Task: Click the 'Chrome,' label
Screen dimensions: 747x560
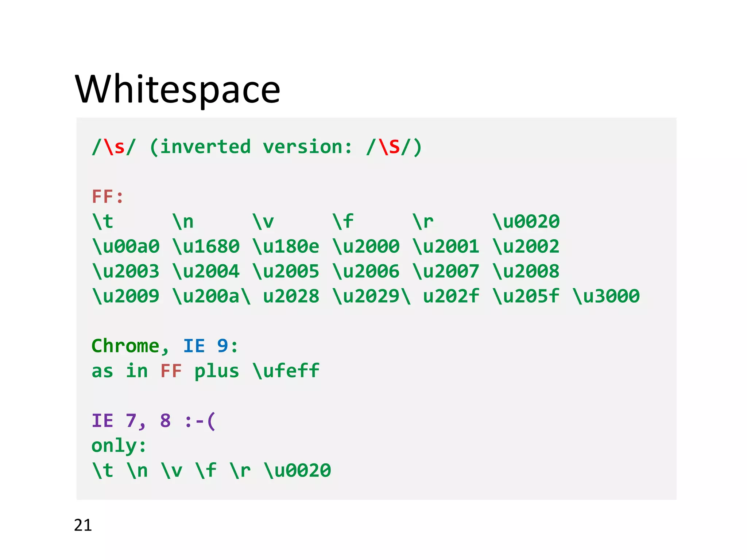Action: 130,346
